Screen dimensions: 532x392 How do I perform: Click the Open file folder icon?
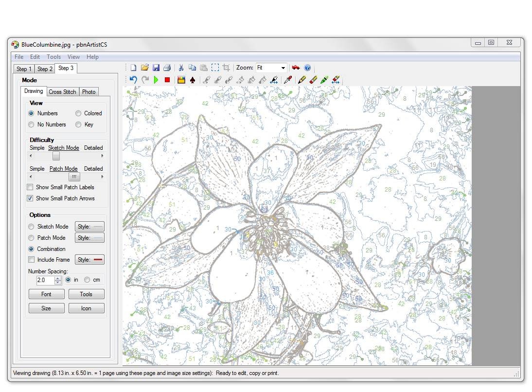click(144, 68)
